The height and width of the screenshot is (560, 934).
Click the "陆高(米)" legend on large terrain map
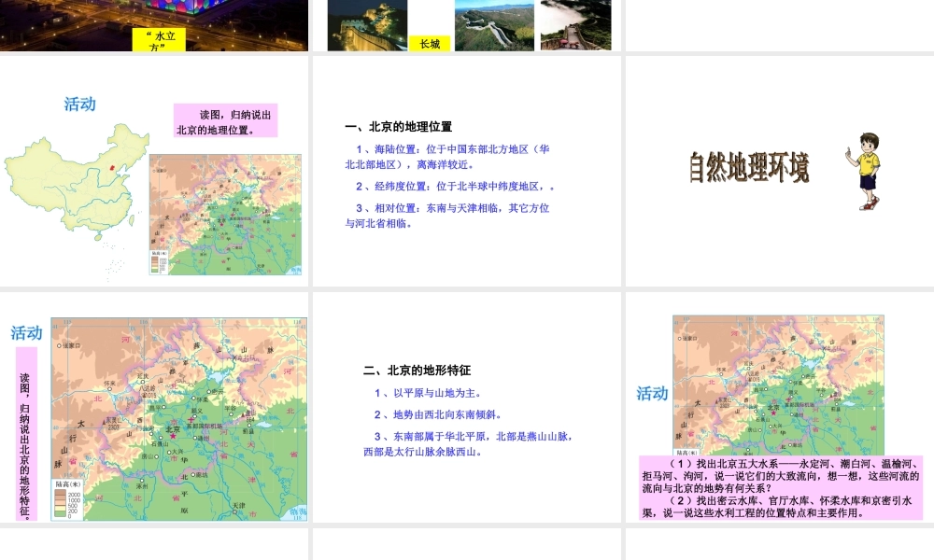[x=68, y=499]
